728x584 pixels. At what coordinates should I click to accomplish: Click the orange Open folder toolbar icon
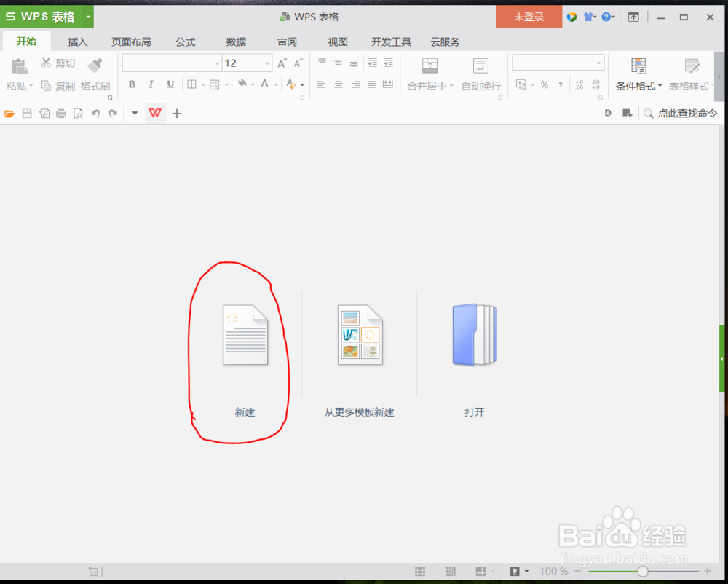point(9,114)
